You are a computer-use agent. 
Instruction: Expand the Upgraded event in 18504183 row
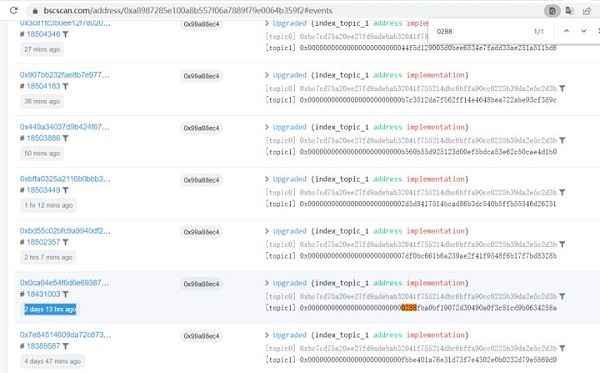click(x=267, y=75)
